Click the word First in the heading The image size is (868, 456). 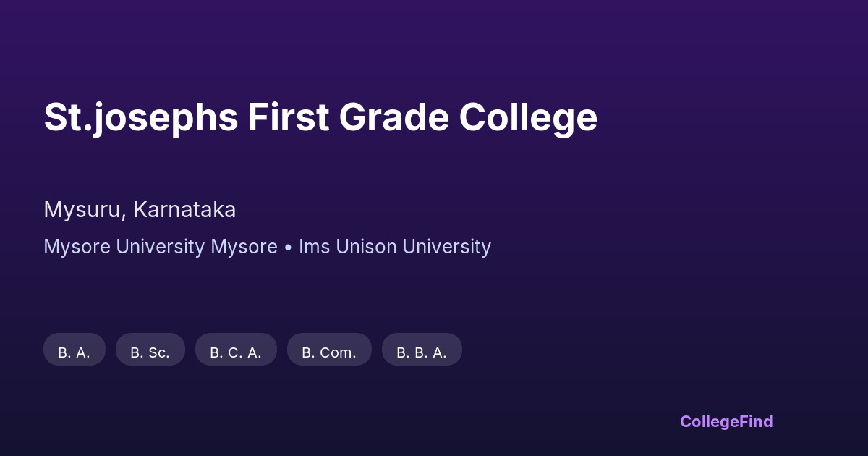[x=288, y=117]
